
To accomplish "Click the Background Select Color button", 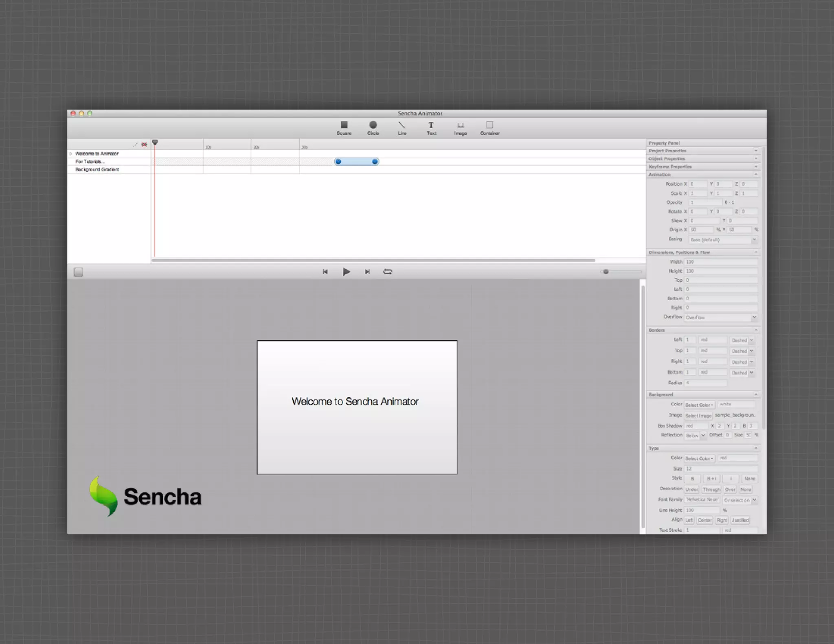I will 699,405.
